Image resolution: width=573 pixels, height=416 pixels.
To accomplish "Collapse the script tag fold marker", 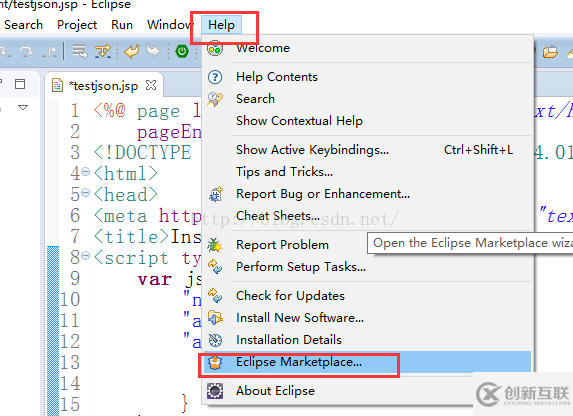I will click(x=85, y=255).
